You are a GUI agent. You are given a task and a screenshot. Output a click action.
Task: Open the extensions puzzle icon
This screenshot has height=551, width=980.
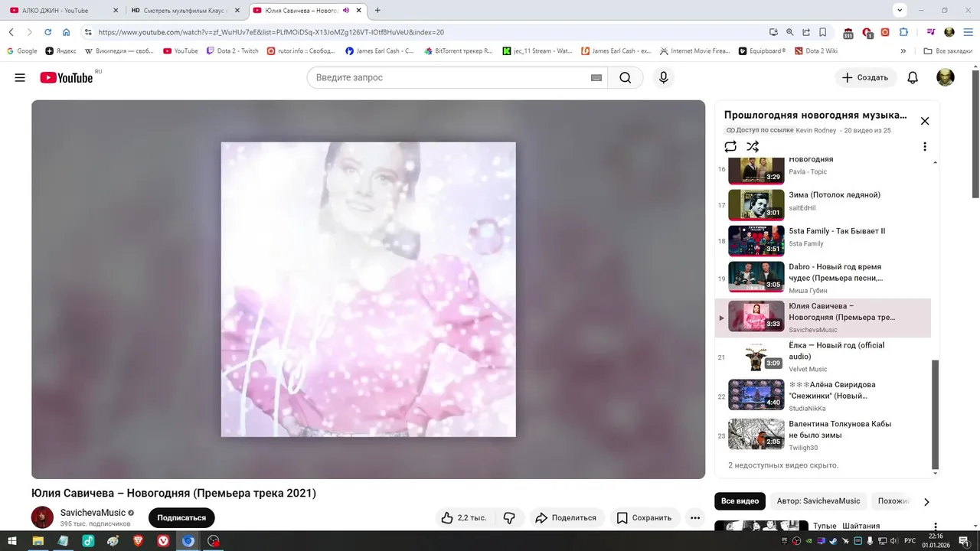pos(903,32)
